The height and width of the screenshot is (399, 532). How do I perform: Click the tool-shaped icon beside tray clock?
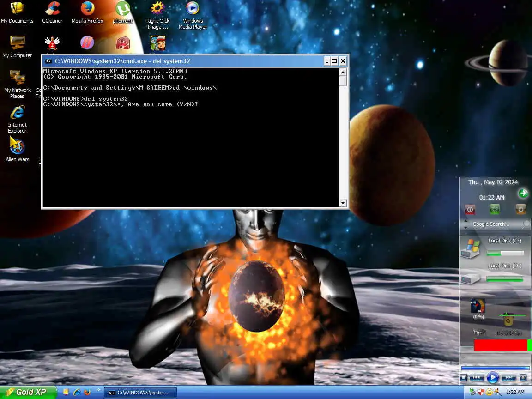(x=498, y=392)
